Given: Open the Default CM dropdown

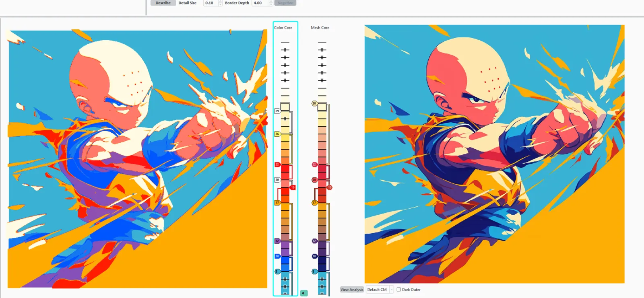Looking at the screenshot, I should click(x=380, y=290).
